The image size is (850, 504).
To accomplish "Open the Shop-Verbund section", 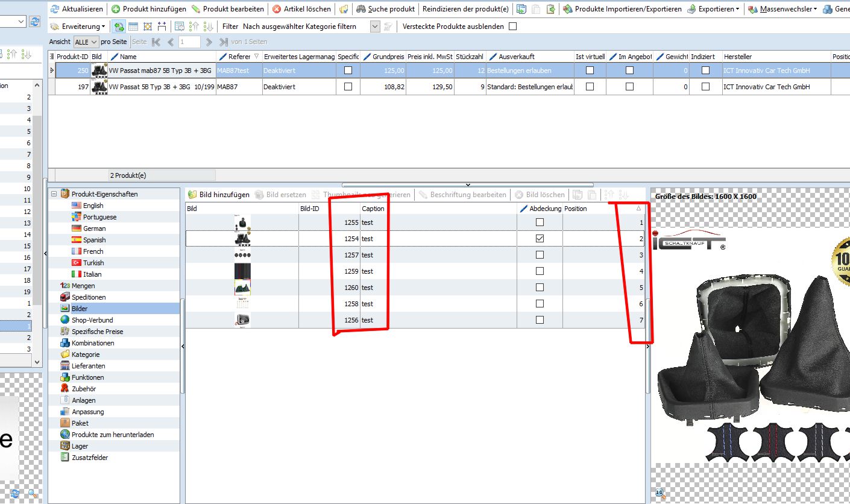I will click(x=87, y=320).
